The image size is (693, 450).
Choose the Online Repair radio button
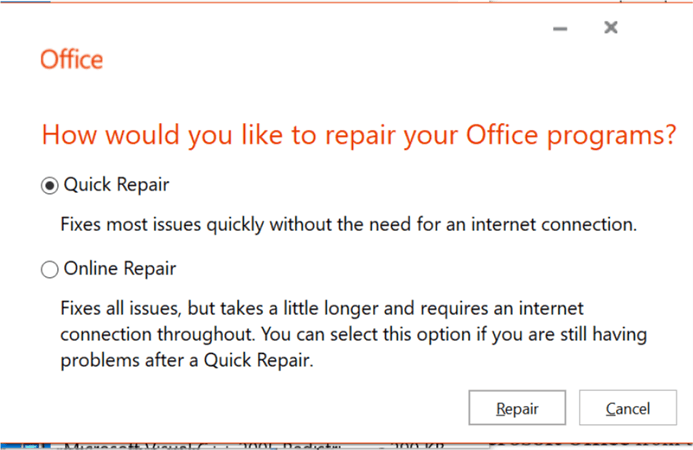click(50, 269)
